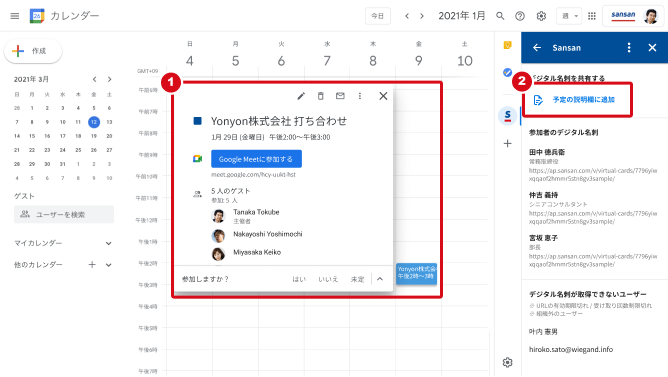The width and height of the screenshot is (668, 377).
Task: Open the help menu icon
Action: coord(520,16)
